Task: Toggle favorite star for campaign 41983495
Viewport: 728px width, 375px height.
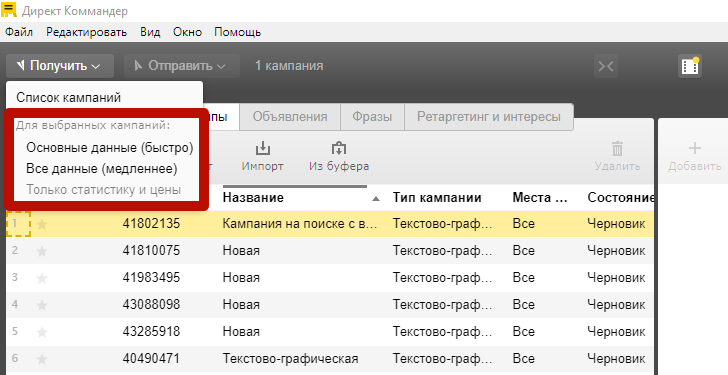Action: click(x=42, y=278)
